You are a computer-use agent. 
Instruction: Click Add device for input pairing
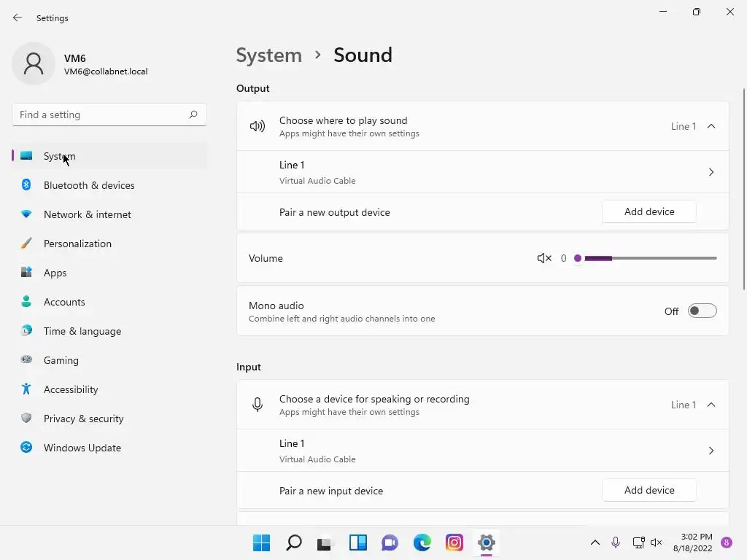pos(649,490)
